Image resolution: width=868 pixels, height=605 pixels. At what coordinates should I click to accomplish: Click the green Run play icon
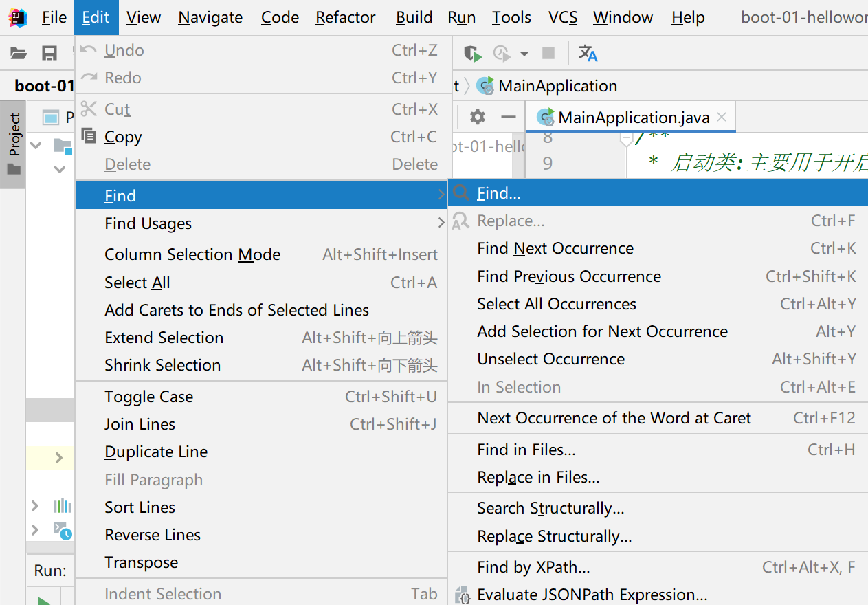click(45, 599)
